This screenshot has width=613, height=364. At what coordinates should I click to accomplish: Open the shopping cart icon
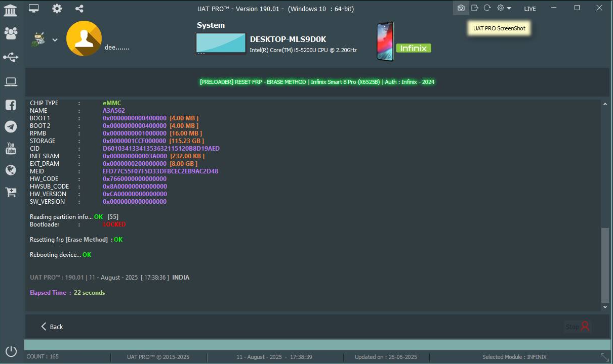point(11,192)
